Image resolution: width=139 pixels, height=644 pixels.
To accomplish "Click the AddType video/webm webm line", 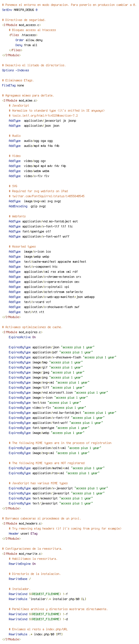I will (x=29, y=171).
